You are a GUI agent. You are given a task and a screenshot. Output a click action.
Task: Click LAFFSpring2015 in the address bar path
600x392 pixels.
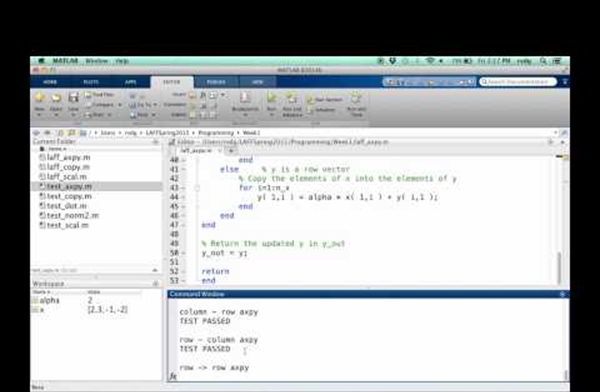click(x=167, y=133)
